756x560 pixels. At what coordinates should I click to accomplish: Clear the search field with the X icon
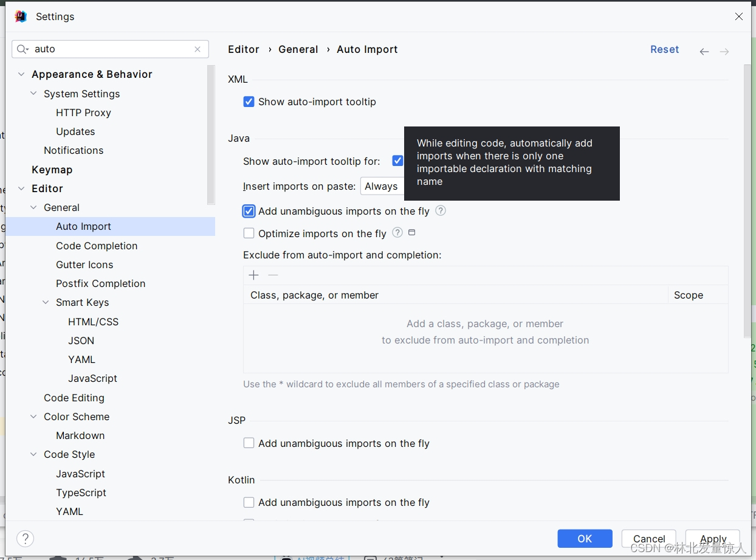coord(198,49)
